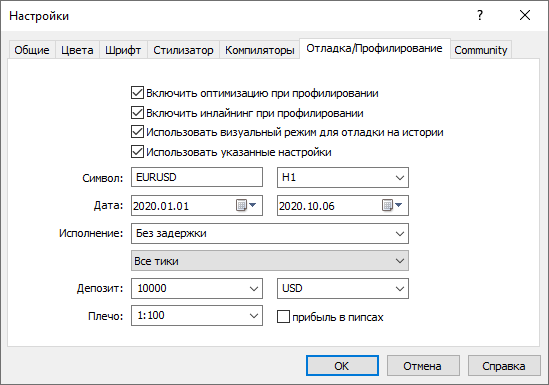Toggle Включить инлайнинг при профилировании checkbox
Viewport: 549px width, 385px height.
pos(137,113)
